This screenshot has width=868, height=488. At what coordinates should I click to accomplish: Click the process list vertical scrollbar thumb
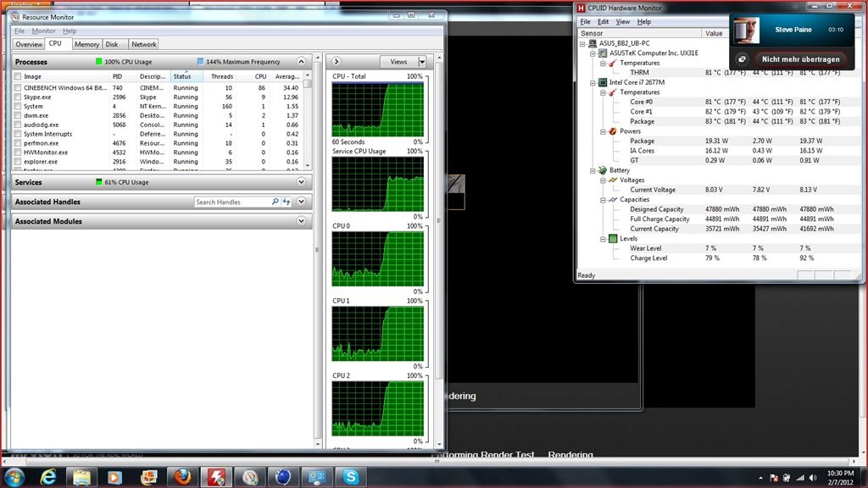308,84
